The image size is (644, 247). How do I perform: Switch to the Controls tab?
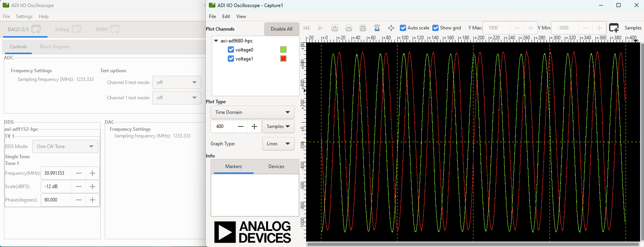tap(18, 47)
